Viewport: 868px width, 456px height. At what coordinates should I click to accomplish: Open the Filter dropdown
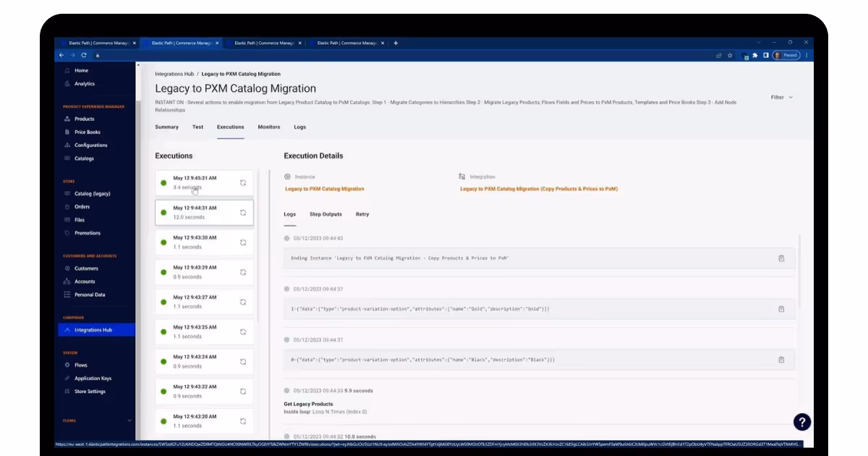click(x=781, y=97)
